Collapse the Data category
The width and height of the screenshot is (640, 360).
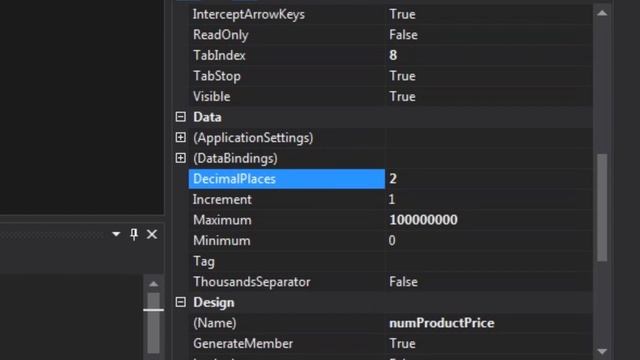point(180,117)
